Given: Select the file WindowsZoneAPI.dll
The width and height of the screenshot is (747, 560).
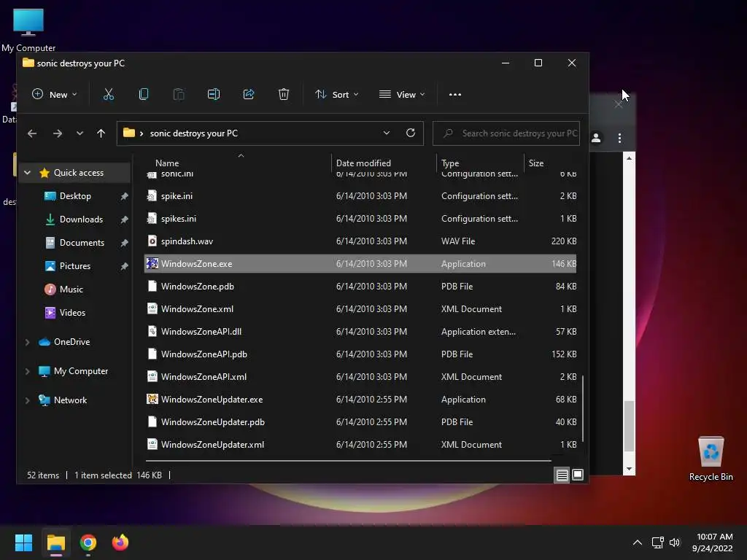Looking at the screenshot, I should (x=360, y=332).
